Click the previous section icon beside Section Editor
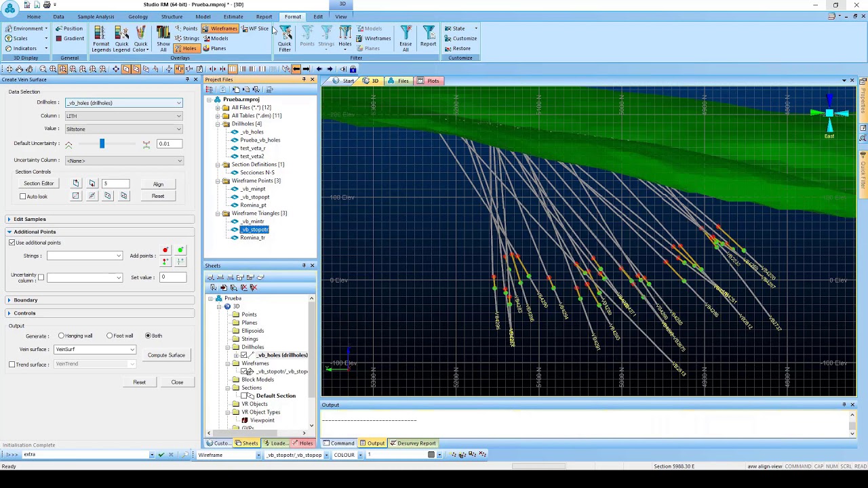The height and width of the screenshot is (488, 868). coord(76,184)
